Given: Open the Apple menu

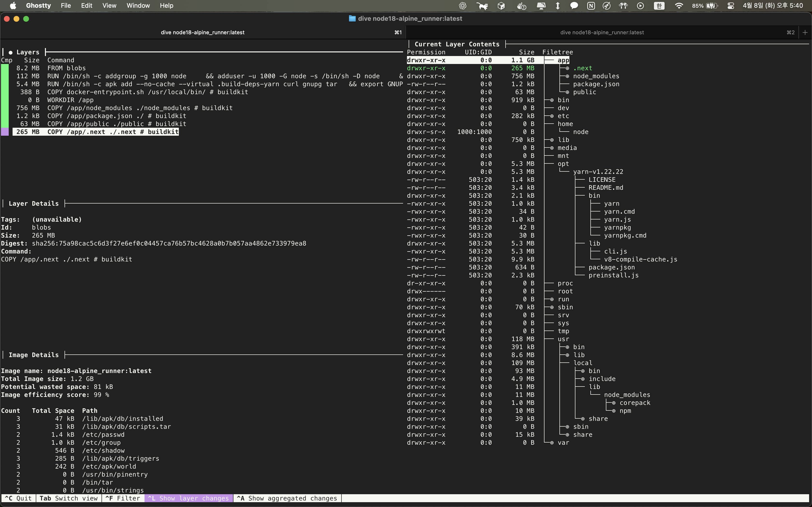Looking at the screenshot, I should click(13, 6).
